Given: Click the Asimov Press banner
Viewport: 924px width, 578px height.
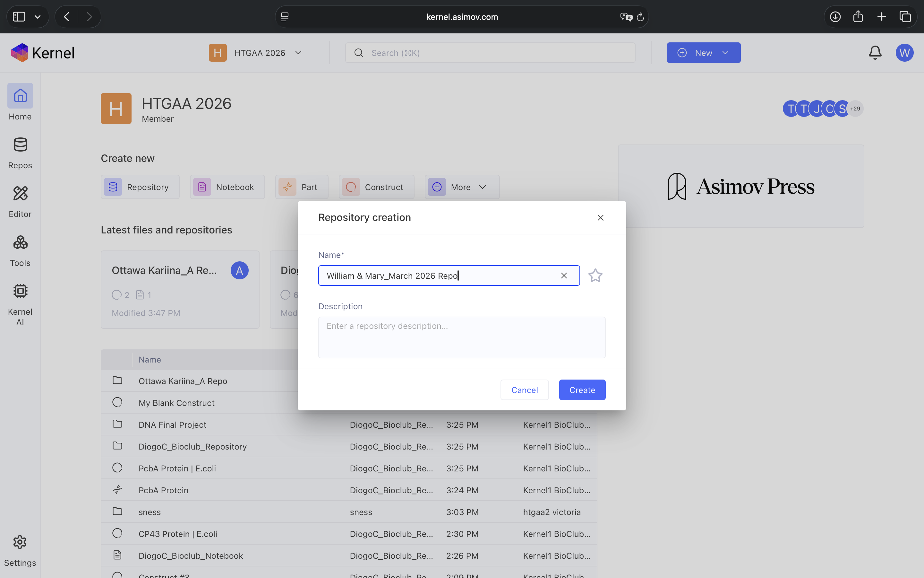Looking at the screenshot, I should [741, 186].
